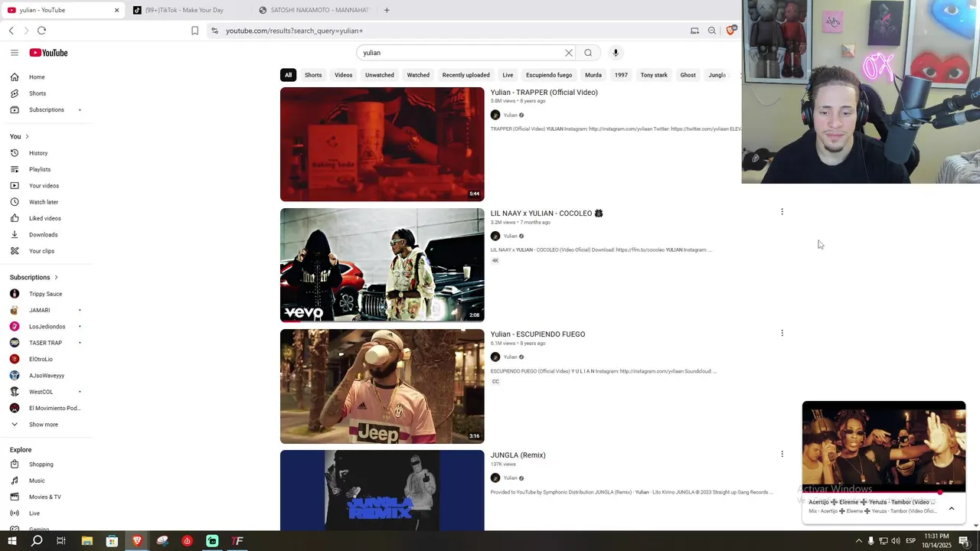Seek the miniplayer red progress bar
The width and height of the screenshot is (980, 551).
click(x=884, y=492)
